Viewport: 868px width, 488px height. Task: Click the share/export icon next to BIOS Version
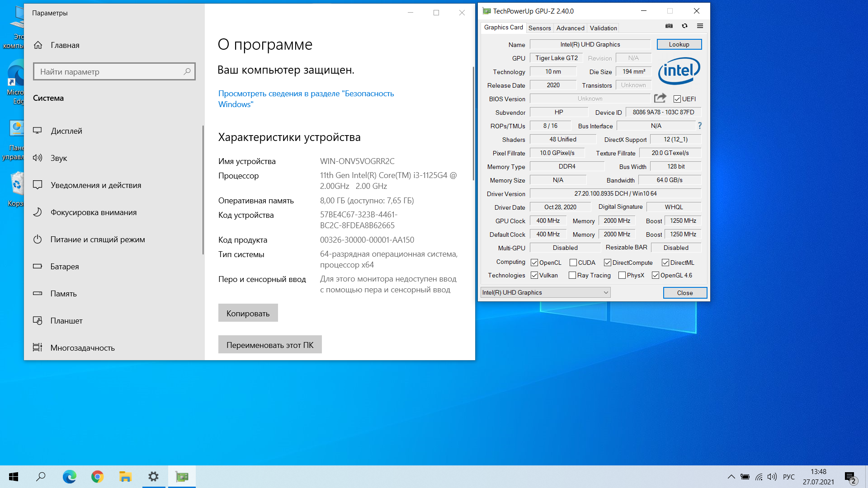[660, 99]
